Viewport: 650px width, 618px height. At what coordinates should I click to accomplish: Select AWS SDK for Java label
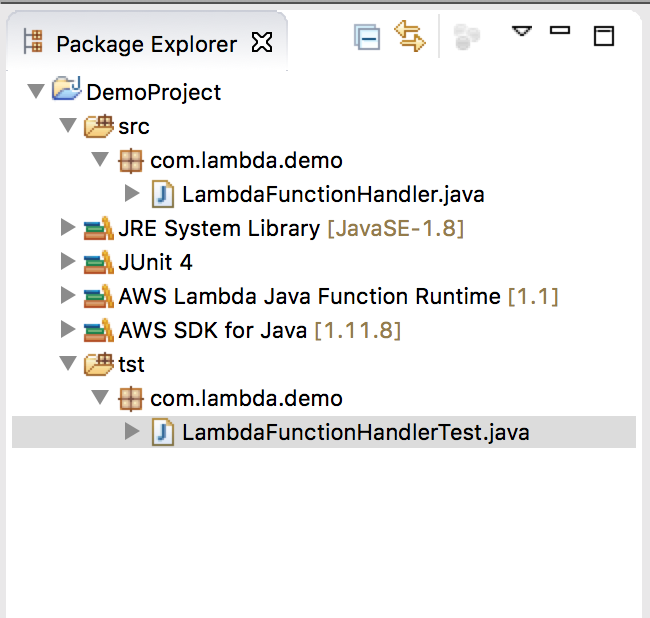coord(213,330)
